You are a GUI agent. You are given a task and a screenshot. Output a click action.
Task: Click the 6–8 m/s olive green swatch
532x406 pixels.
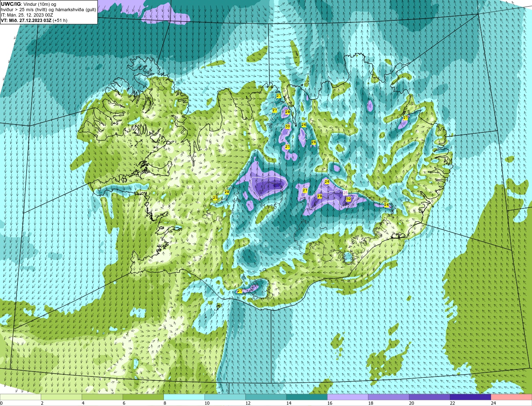coord(143,397)
